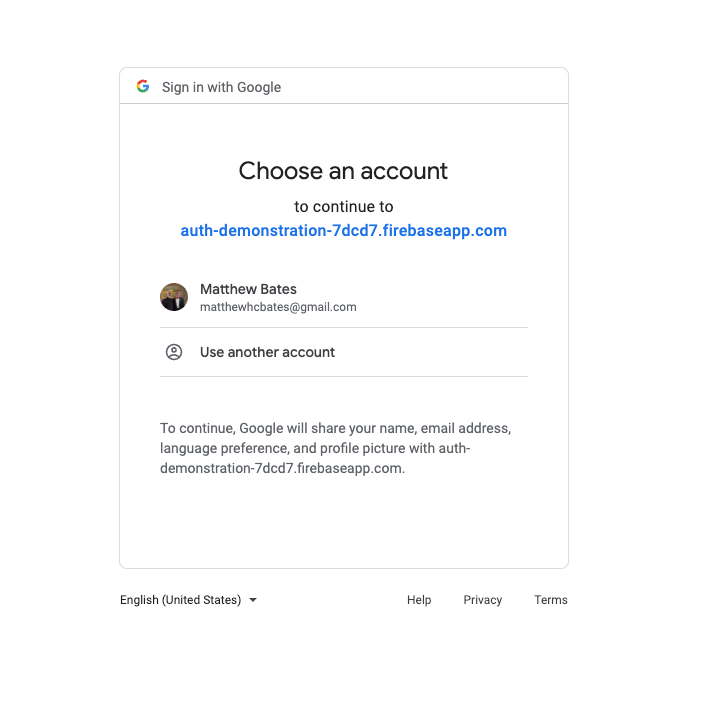This screenshot has width=703, height=701.
Task: Open the Terms link
Action: (x=551, y=600)
